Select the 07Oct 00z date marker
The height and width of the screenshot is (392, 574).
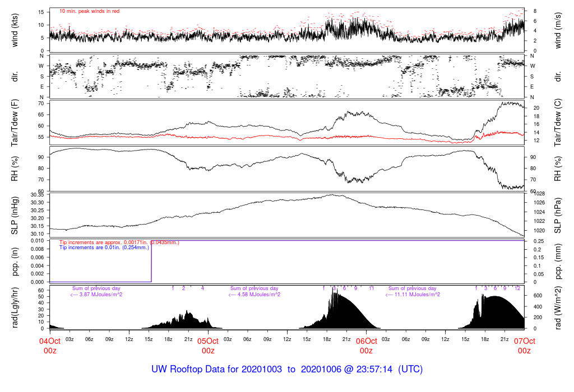pyautogui.click(x=524, y=346)
